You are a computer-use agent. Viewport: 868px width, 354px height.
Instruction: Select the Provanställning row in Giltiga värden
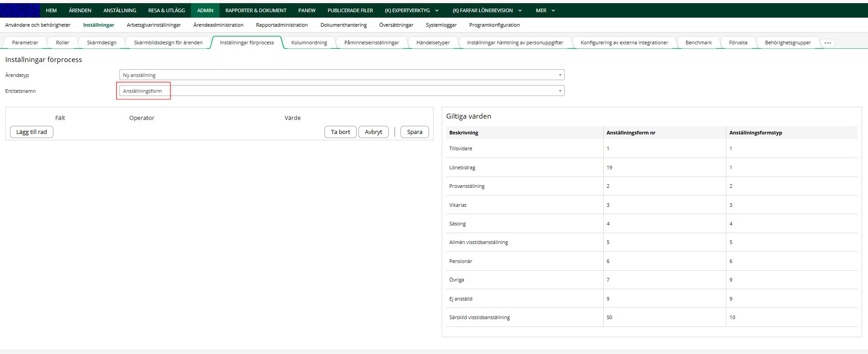(x=467, y=186)
